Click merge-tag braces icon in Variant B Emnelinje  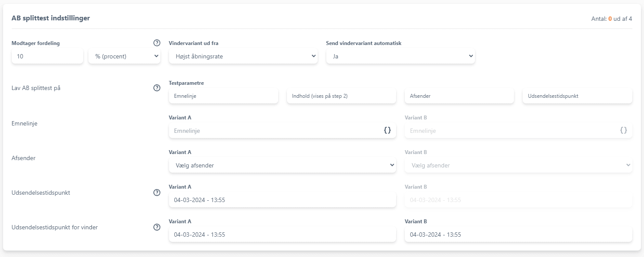pyautogui.click(x=623, y=130)
